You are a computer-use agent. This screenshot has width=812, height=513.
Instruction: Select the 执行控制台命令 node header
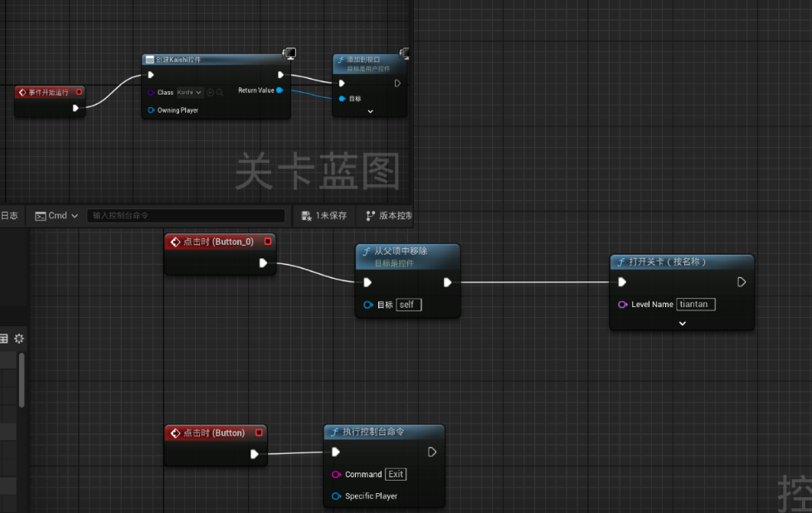click(x=384, y=432)
